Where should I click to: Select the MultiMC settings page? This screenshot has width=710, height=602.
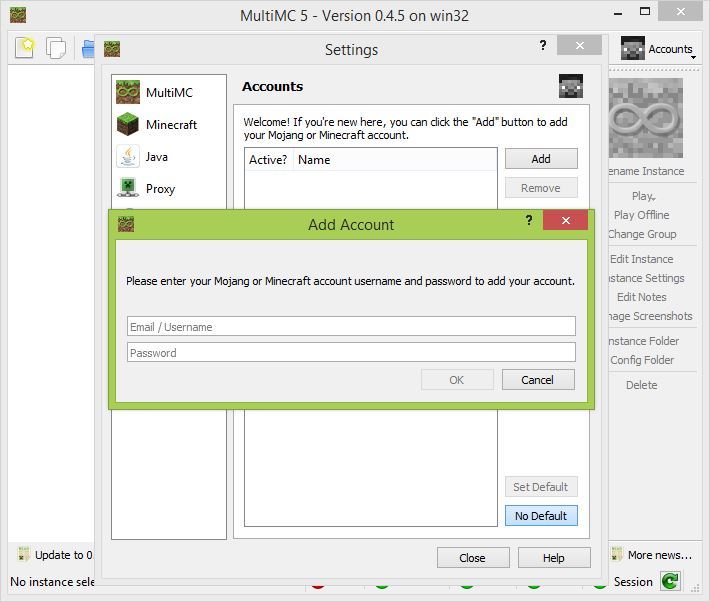pos(168,92)
